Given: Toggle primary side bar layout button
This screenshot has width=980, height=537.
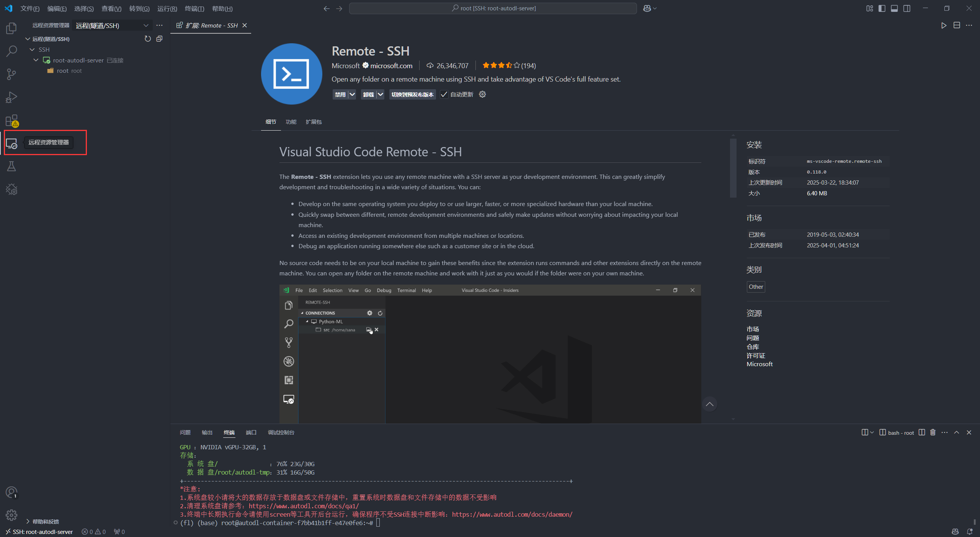Looking at the screenshot, I should (x=882, y=8).
